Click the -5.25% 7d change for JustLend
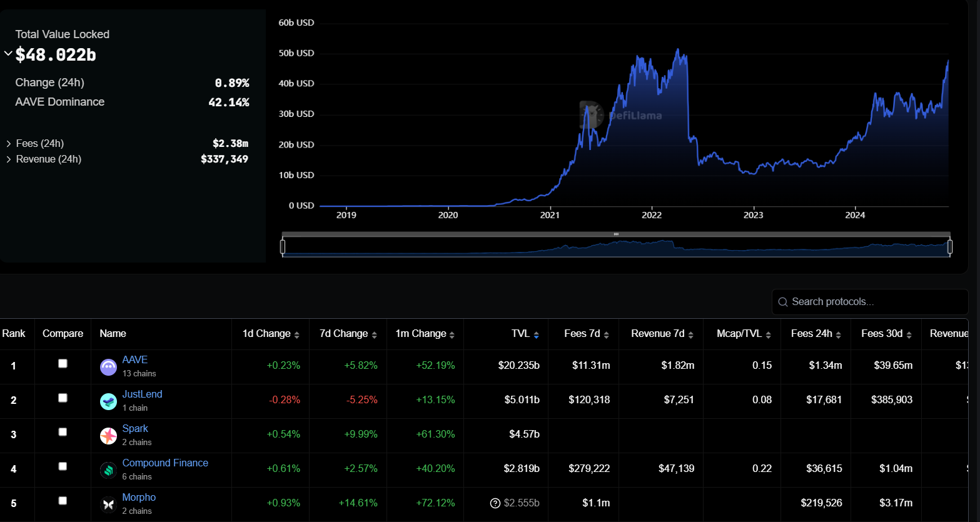This screenshot has height=522, width=980. tap(362, 400)
